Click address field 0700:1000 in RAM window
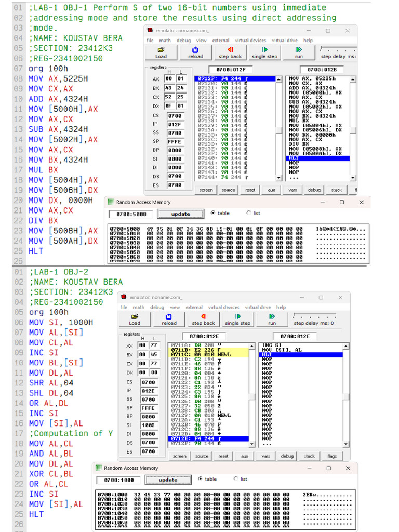Screen dimensions: 399x532 [119, 481]
